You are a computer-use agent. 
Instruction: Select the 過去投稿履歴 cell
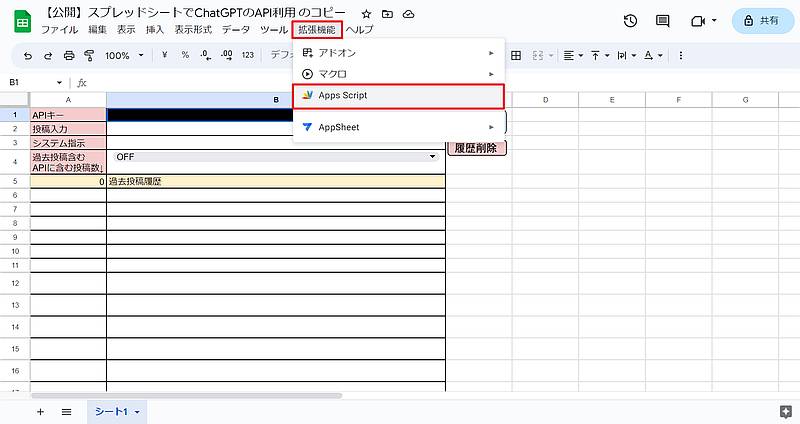coord(276,181)
